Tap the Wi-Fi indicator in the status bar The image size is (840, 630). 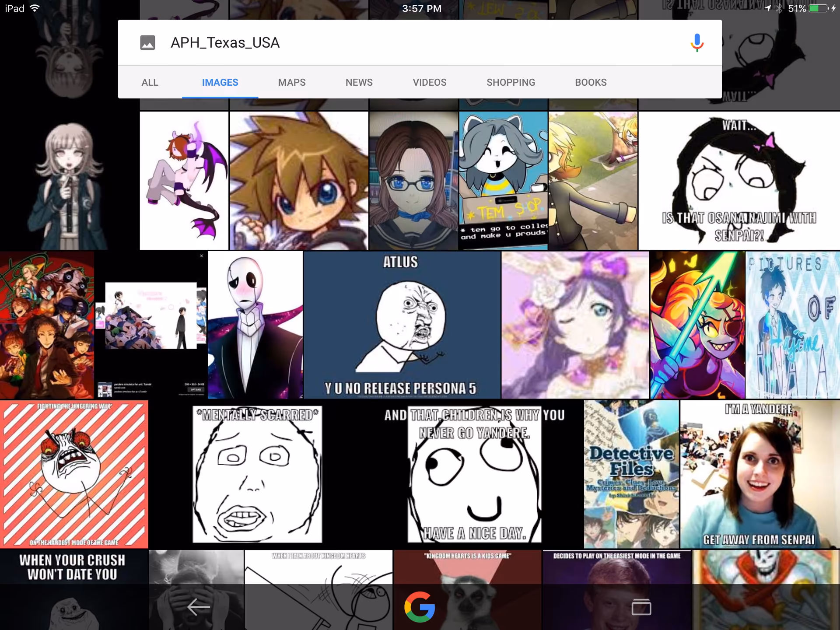(x=35, y=8)
